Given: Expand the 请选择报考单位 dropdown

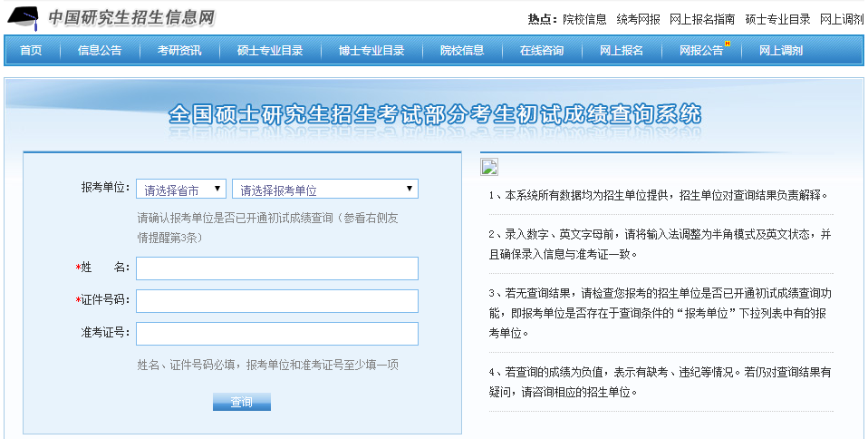Looking at the screenshot, I should tap(325, 189).
